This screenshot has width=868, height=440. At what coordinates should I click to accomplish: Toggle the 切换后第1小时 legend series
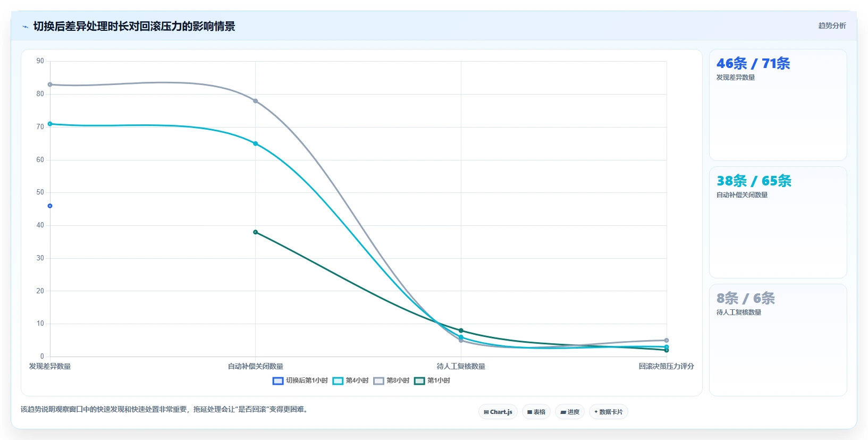(300, 380)
